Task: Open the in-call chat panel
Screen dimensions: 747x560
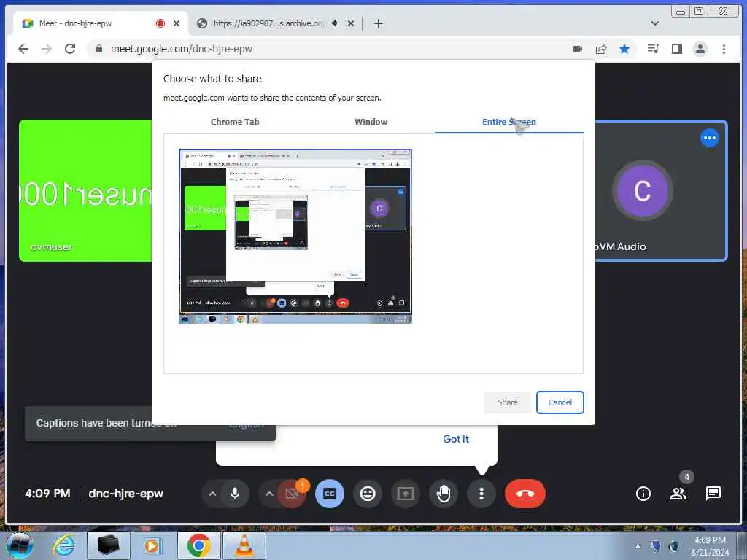Action: [x=713, y=494]
